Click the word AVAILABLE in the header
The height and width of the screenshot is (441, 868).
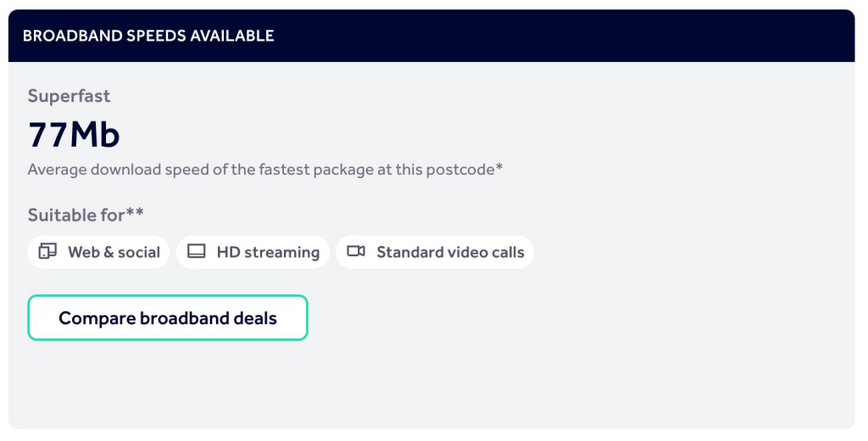tap(232, 36)
